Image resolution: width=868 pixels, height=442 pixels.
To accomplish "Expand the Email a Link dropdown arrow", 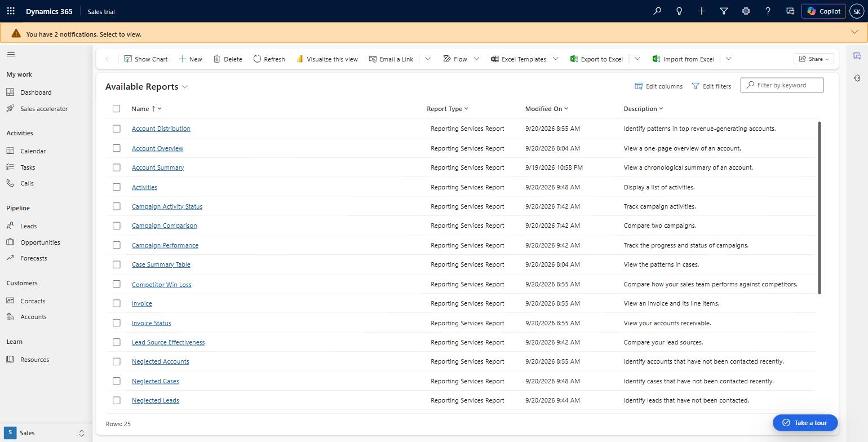I will pos(428,59).
